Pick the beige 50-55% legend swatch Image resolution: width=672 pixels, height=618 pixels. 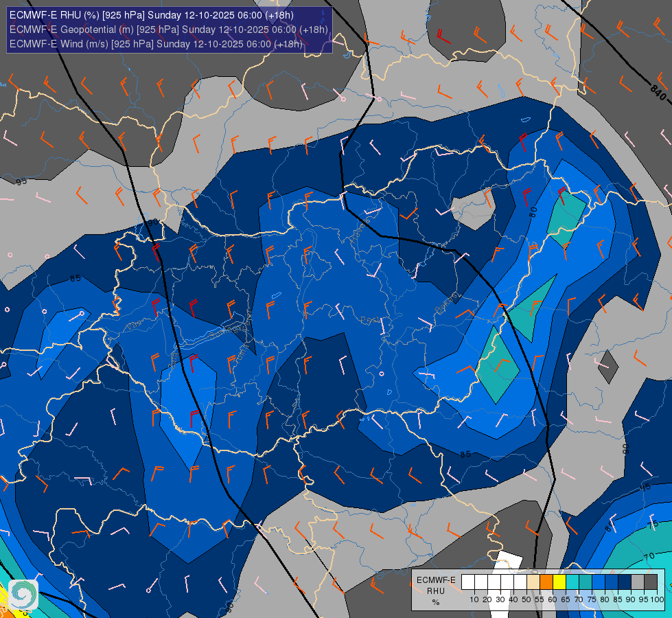pyautogui.click(x=533, y=582)
